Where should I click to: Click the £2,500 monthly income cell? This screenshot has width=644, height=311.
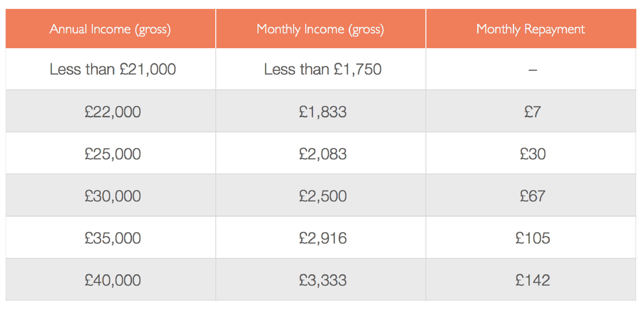pyautogui.click(x=321, y=195)
